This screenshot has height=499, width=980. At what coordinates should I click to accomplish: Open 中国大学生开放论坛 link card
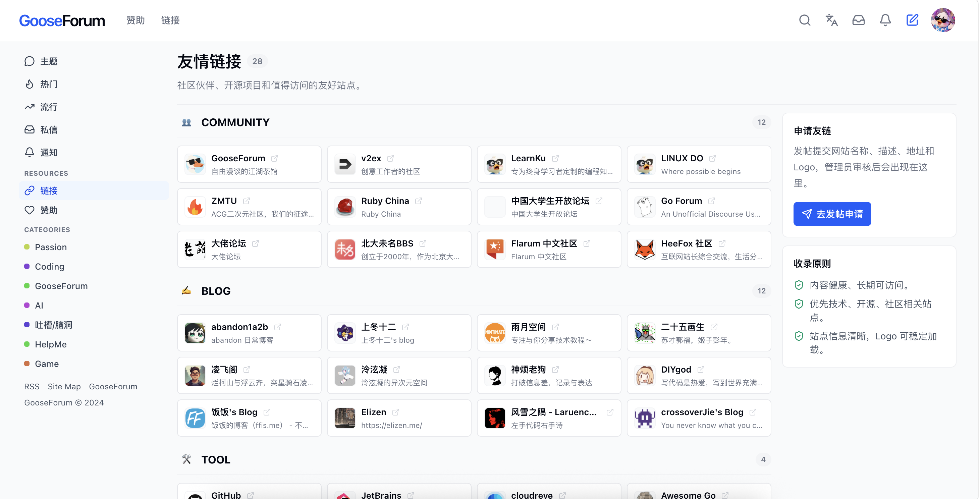[x=549, y=207]
